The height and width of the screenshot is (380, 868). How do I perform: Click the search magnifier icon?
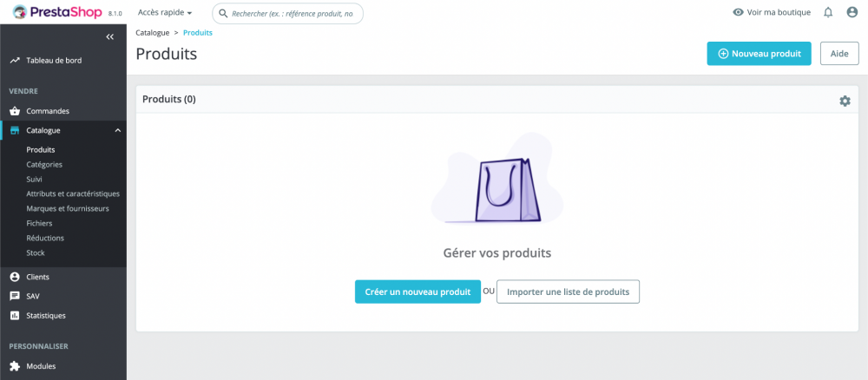pos(224,13)
